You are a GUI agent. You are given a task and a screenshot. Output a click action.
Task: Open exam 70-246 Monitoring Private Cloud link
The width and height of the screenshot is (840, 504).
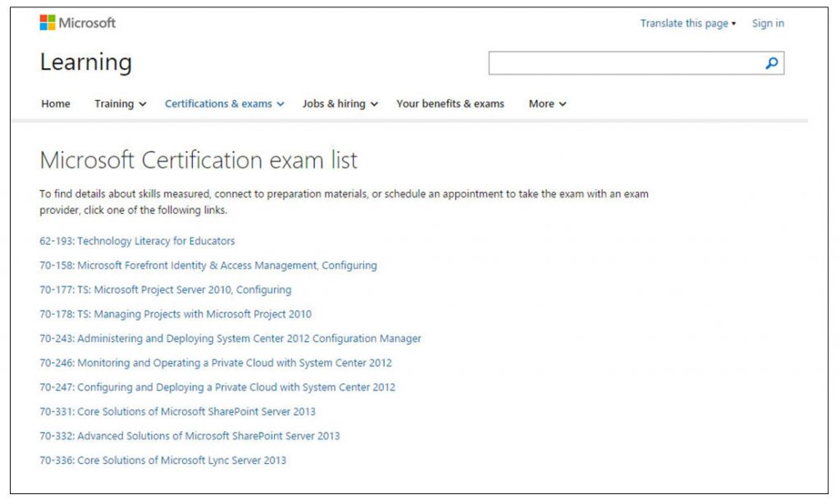(216, 363)
